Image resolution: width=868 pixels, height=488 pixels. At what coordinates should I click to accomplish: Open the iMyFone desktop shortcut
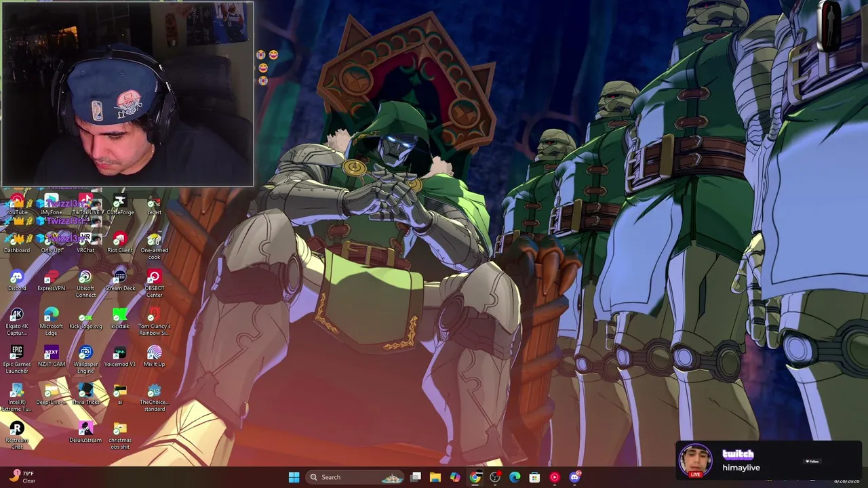coord(52,204)
